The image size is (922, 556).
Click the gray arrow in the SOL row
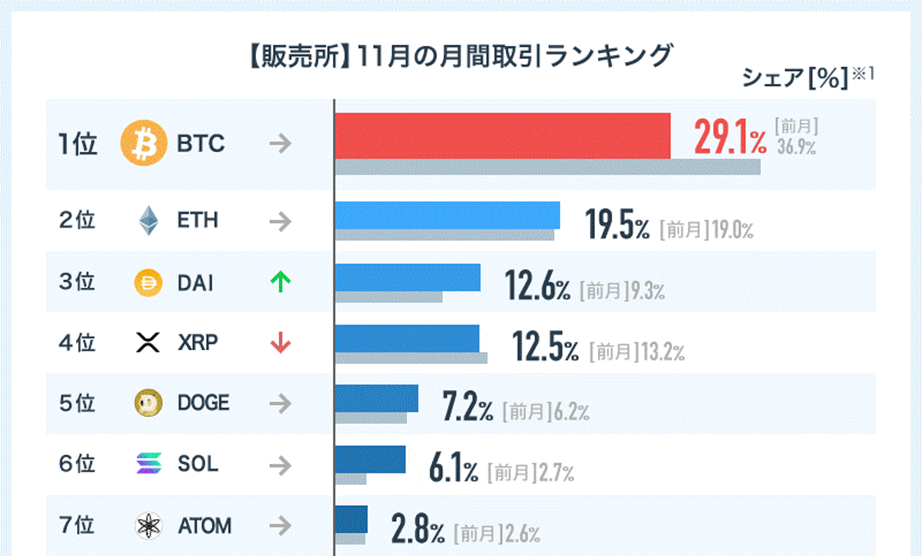(280, 465)
